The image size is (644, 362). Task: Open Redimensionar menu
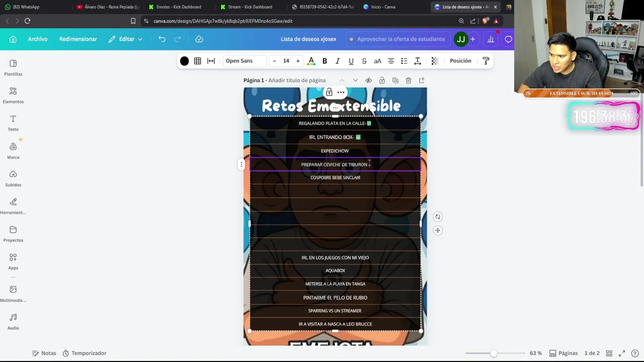[78, 39]
